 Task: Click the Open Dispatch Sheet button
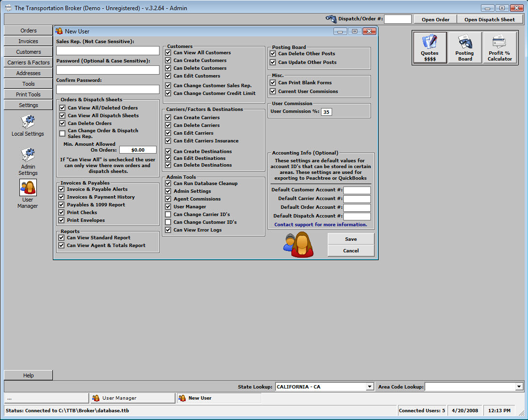[x=490, y=19]
